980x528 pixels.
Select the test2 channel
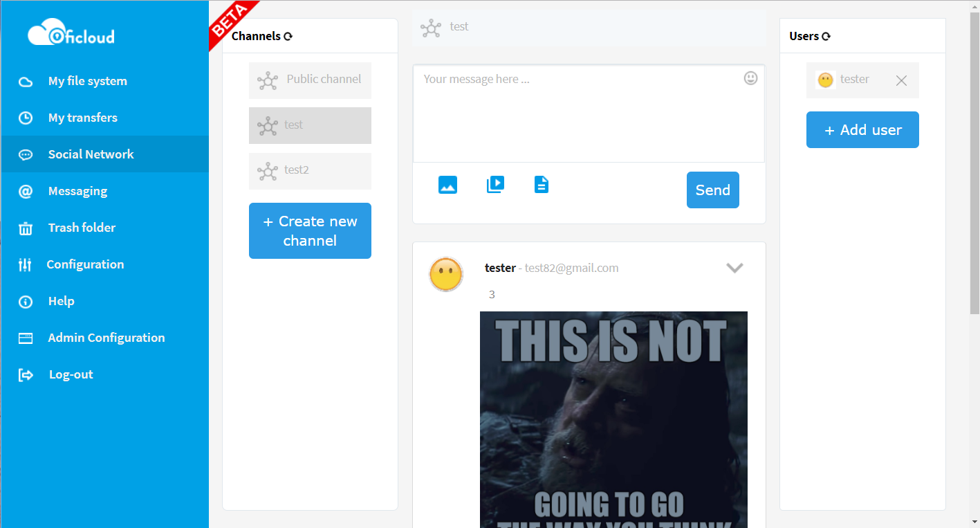pos(310,171)
